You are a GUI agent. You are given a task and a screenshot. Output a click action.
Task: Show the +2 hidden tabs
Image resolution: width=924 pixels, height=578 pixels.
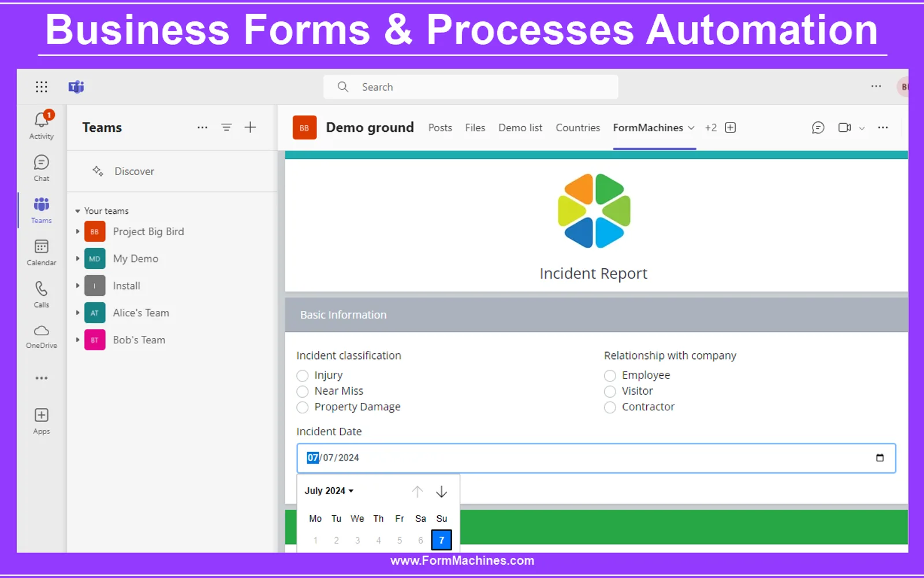tap(711, 128)
